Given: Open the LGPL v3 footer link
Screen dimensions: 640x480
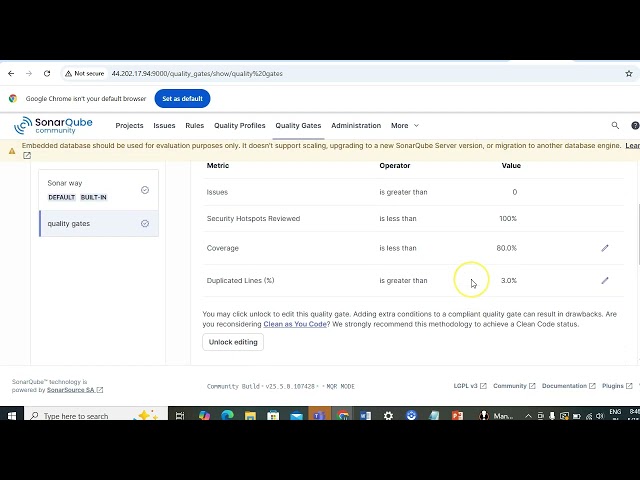Looking at the screenshot, I should (470, 386).
